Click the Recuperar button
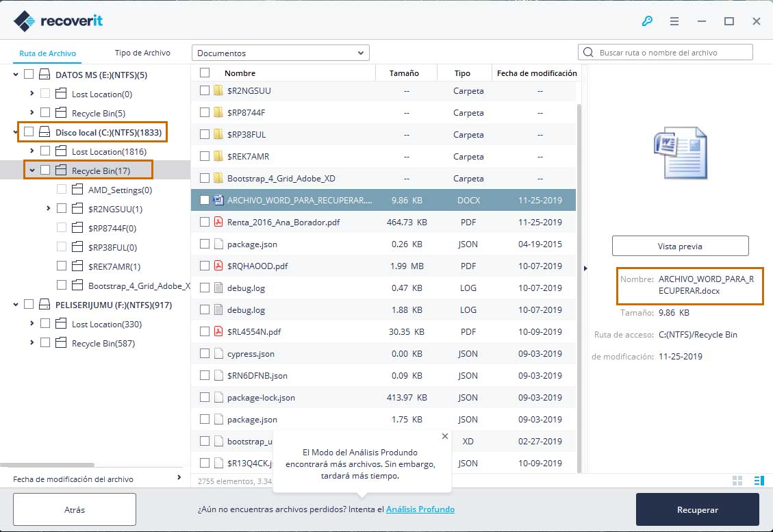Image resolution: width=773 pixels, height=532 pixels. [x=697, y=509]
